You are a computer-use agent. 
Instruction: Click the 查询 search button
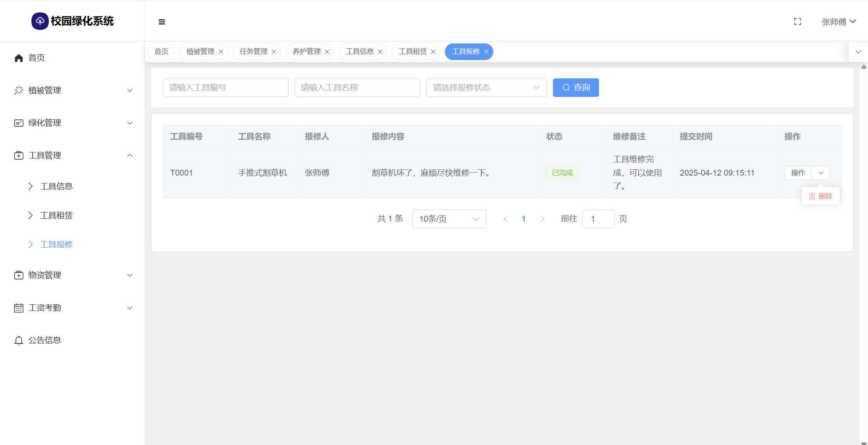575,88
